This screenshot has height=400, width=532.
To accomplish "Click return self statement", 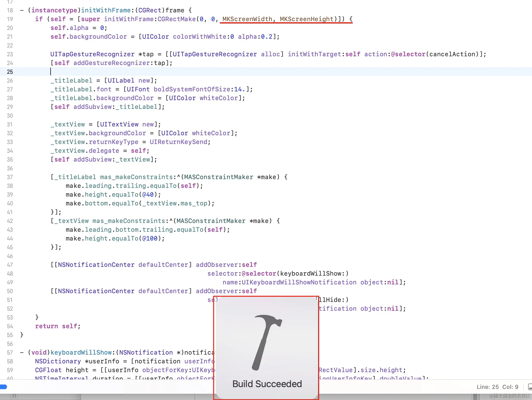I will click(x=58, y=326).
